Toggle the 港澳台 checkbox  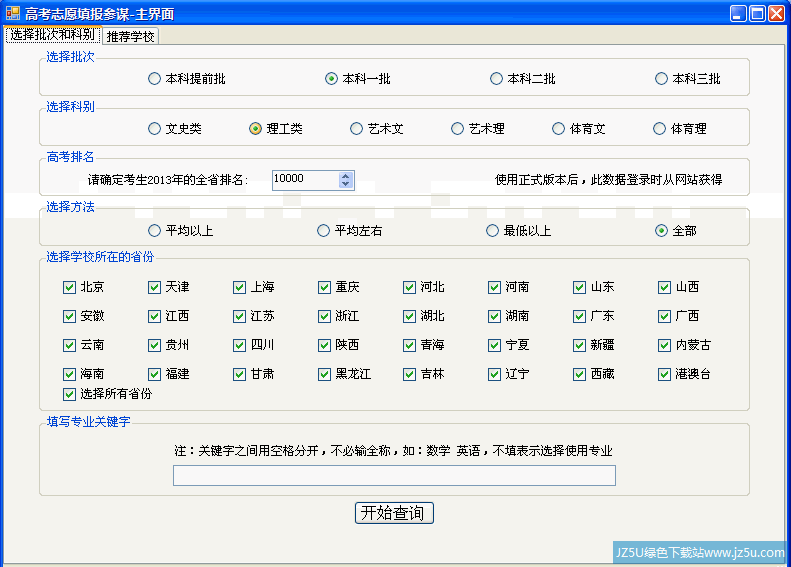[x=664, y=374]
